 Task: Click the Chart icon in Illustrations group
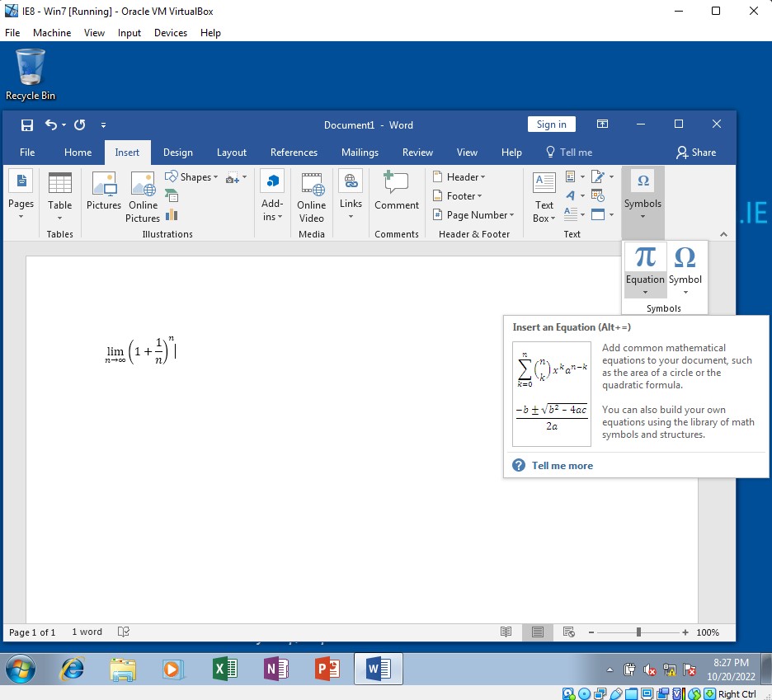coord(172,214)
